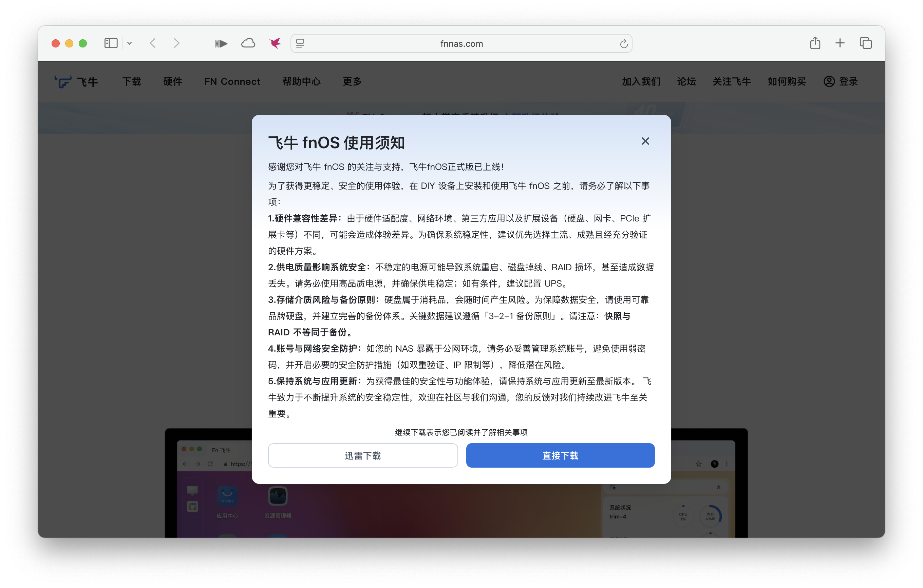Screen dimensions: 923x588
Task: Click the pink bird extension icon
Action: (275, 43)
